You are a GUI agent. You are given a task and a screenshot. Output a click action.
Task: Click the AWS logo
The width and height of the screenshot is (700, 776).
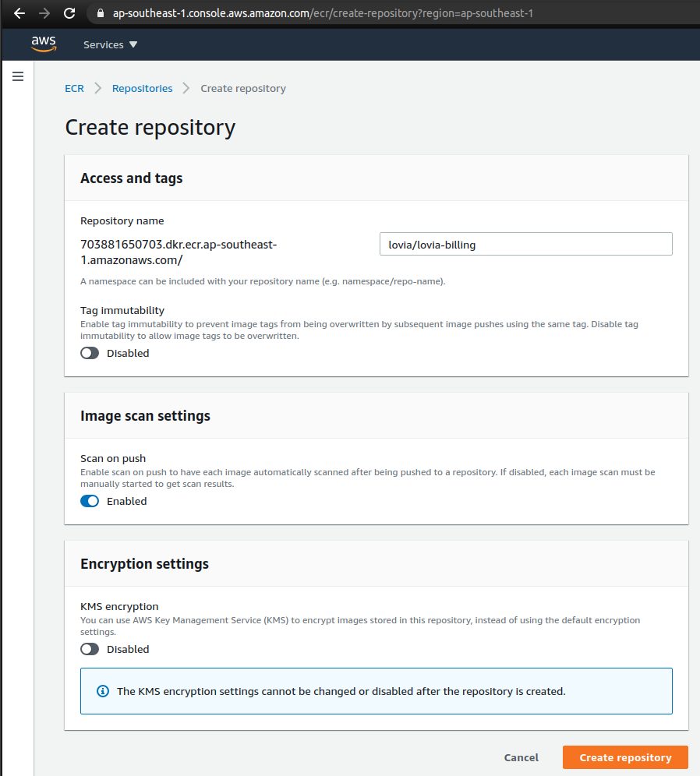44,44
